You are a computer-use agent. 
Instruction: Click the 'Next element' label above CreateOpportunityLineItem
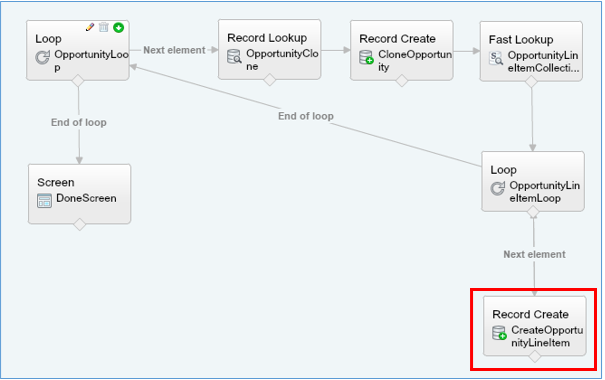coord(534,254)
